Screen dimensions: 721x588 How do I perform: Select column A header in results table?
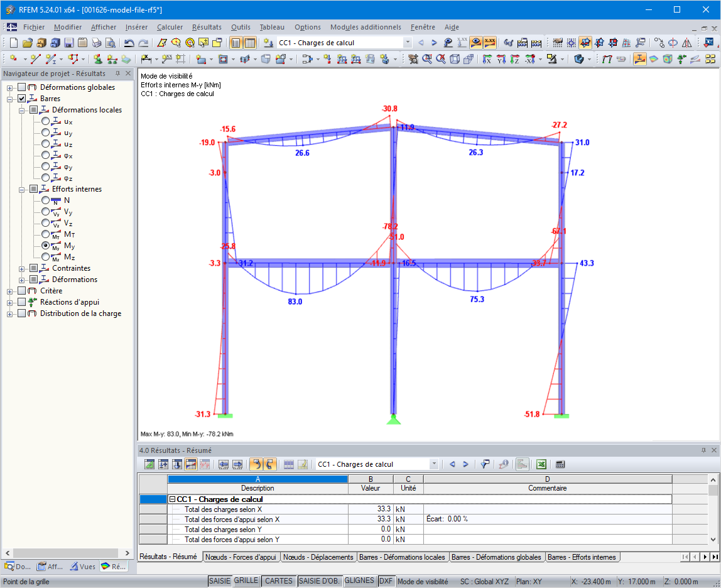click(x=257, y=479)
